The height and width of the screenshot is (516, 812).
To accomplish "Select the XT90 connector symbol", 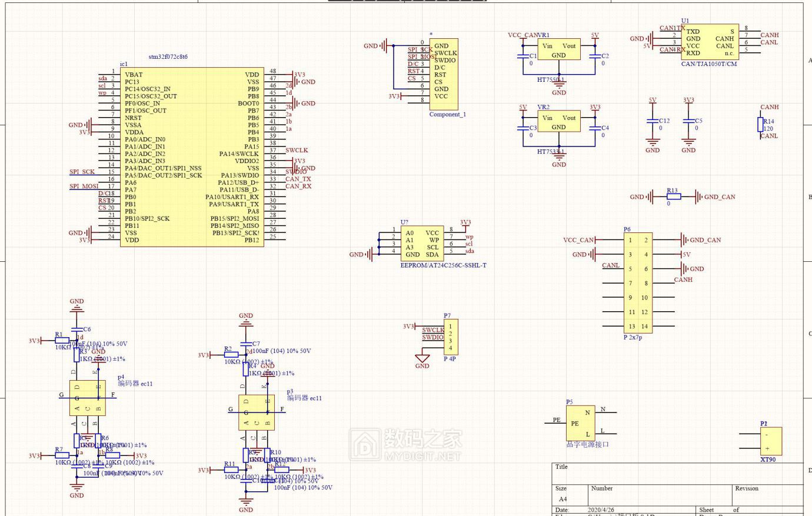I will pos(770,441).
